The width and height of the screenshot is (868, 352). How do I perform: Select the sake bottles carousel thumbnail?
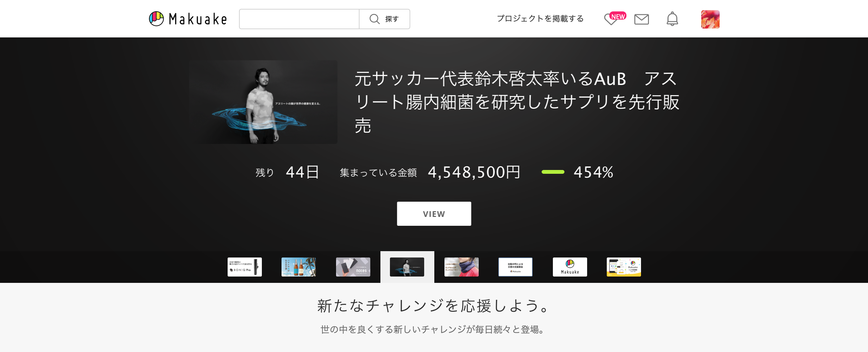point(299,267)
